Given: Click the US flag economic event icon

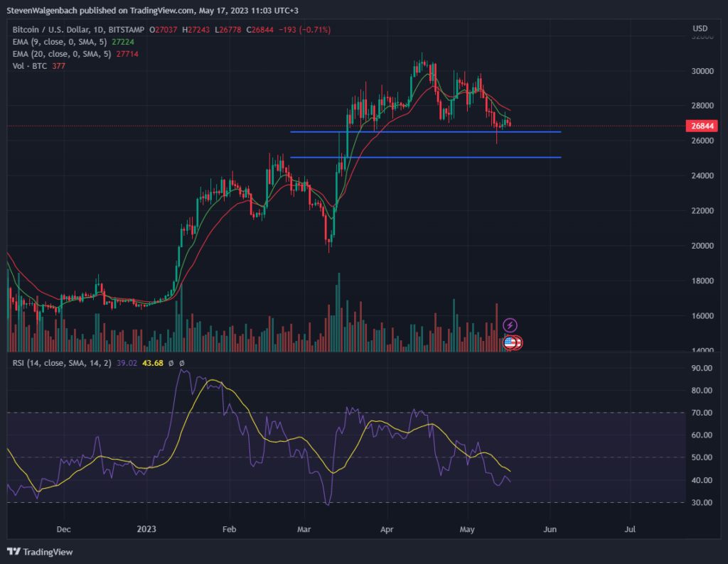Looking at the screenshot, I should point(510,343).
